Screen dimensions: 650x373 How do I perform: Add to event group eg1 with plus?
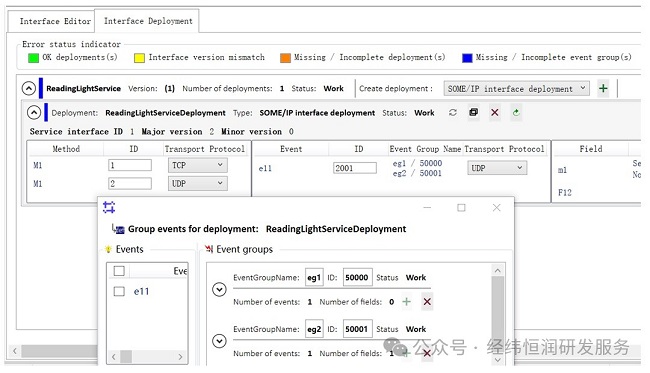click(x=407, y=302)
